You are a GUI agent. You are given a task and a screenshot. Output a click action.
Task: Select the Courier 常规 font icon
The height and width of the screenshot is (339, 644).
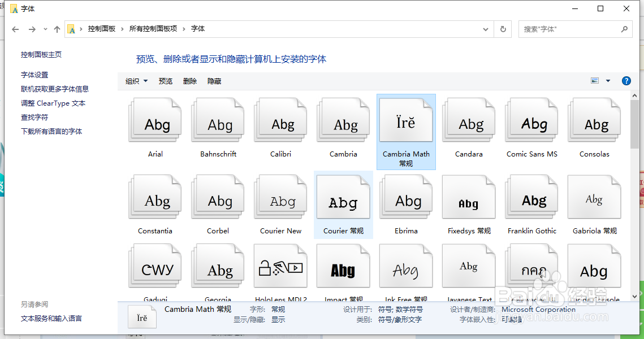[343, 197]
